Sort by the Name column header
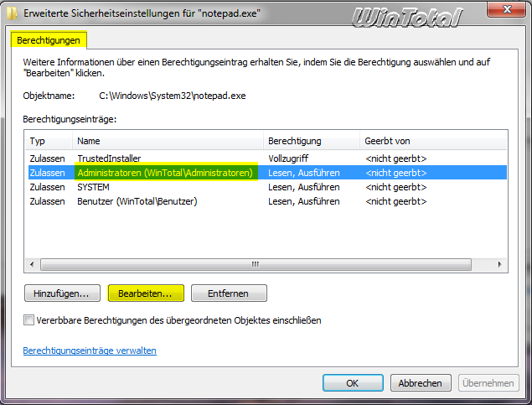Image resolution: width=532 pixels, height=405 pixels. [168, 141]
